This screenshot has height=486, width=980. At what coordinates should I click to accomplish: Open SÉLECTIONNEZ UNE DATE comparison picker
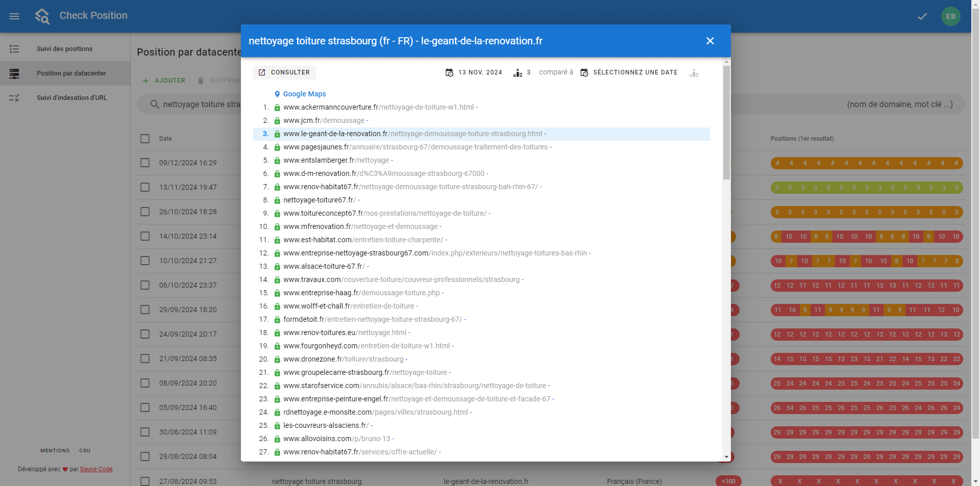[x=629, y=72]
